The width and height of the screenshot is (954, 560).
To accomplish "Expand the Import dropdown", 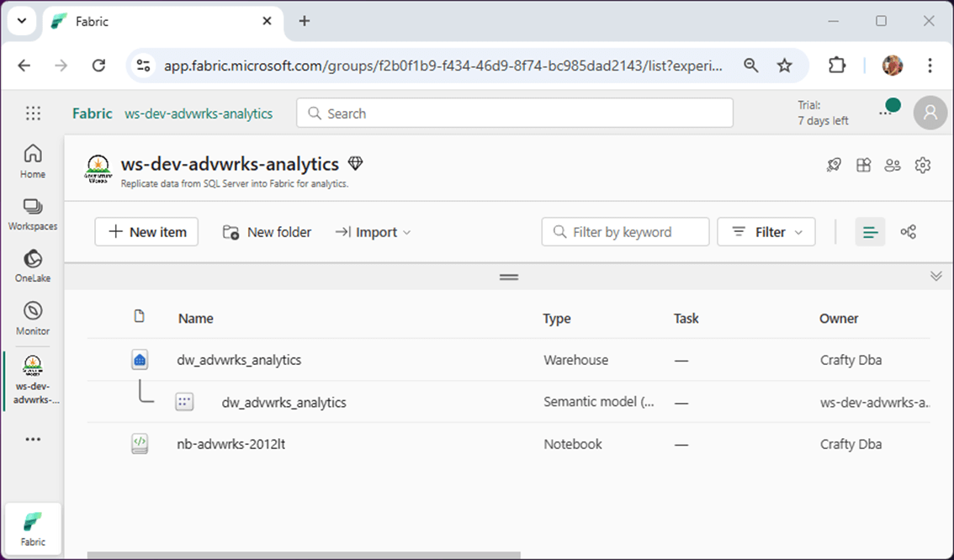I will click(373, 232).
